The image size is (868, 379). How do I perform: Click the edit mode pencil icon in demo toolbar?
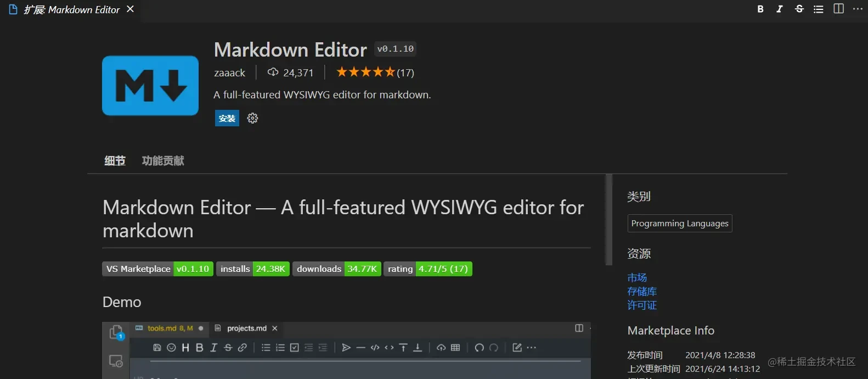(517, 348)
